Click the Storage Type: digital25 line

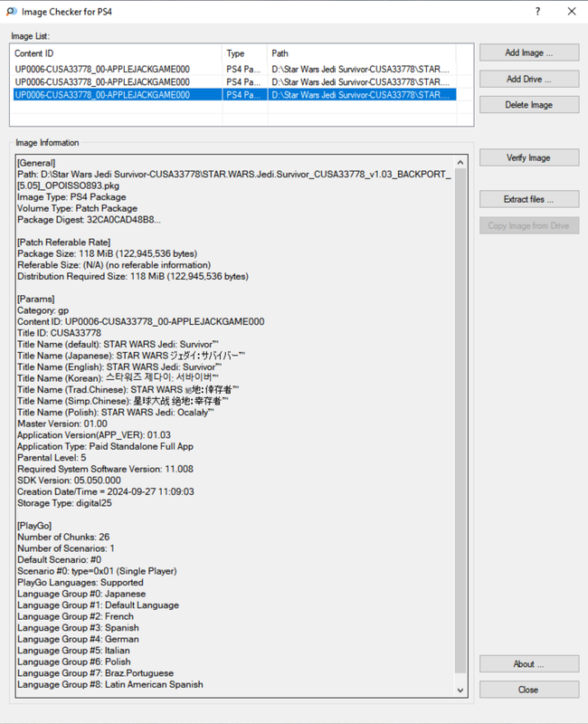tap(64, 503)
